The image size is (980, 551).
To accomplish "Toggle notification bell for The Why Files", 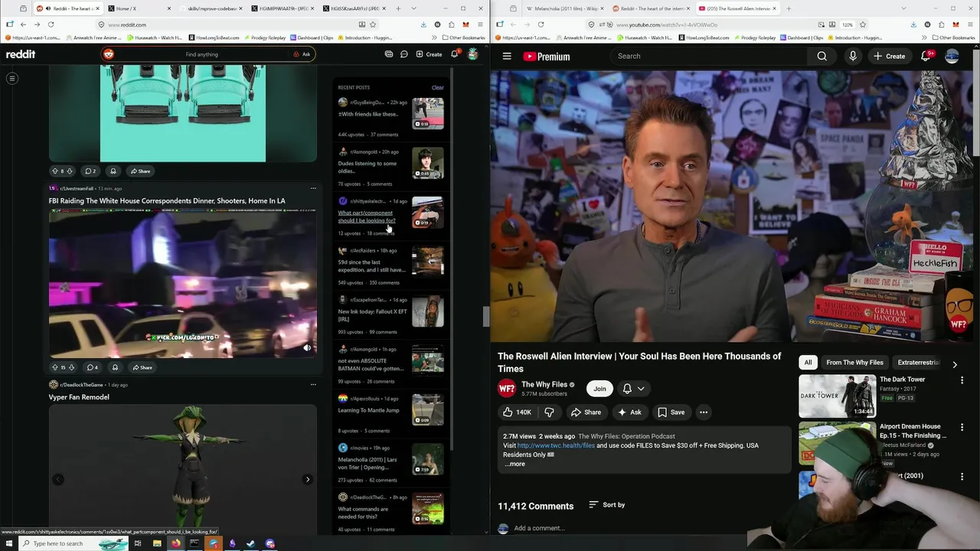I will pos(633,389).
